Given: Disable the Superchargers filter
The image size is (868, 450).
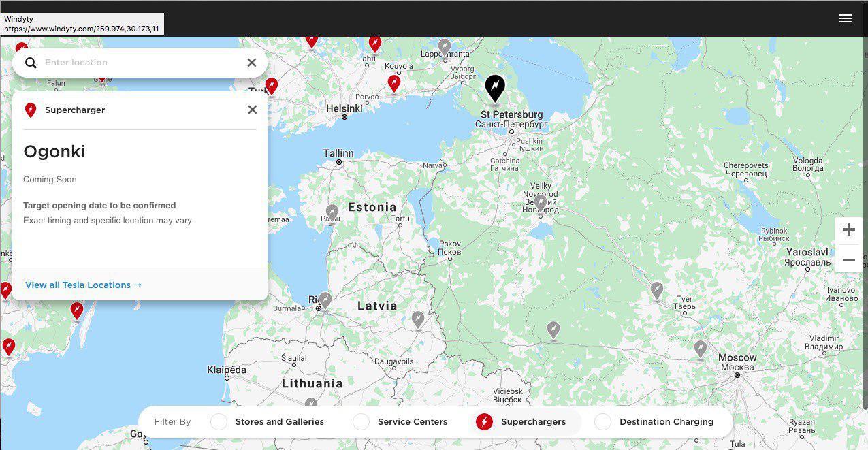Looking at the screenshot, I should (484, 422).
